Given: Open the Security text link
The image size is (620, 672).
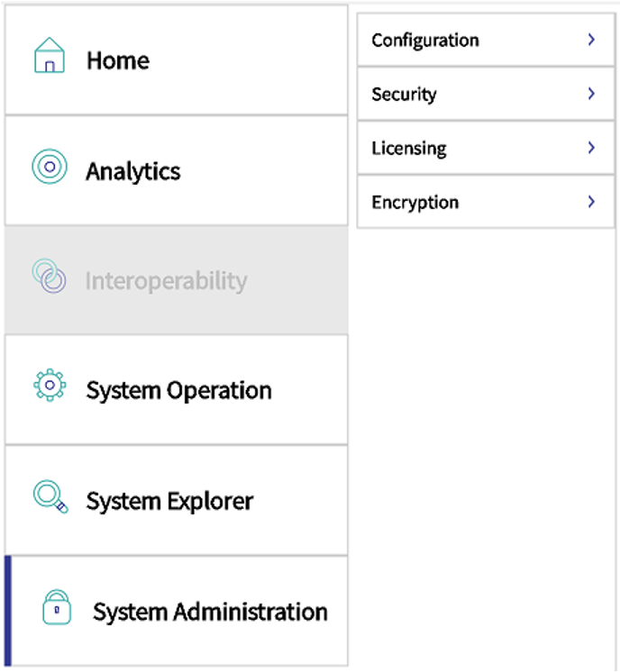Looking at the screenshot, I should tap(404, 95).
